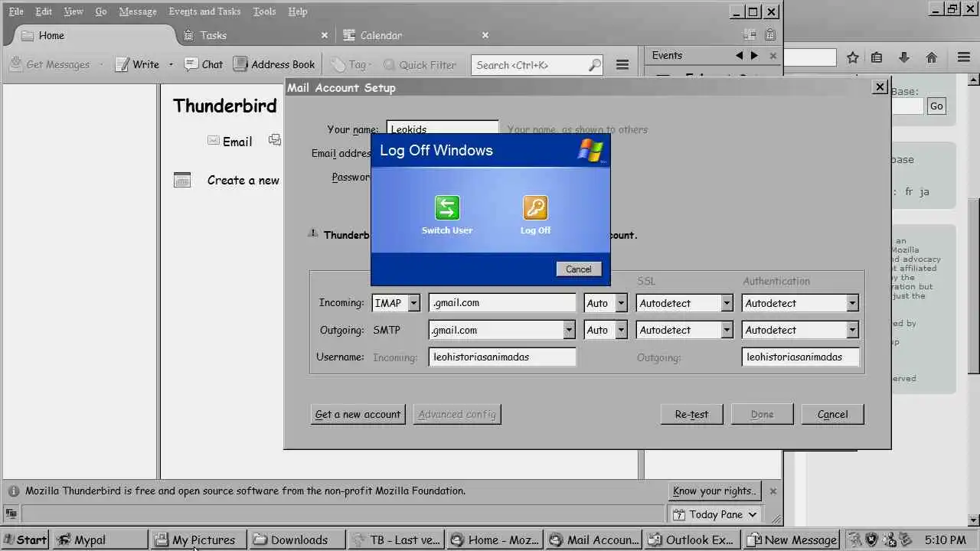Screen dimensions: 980x551
Task: Click the browser home icon
Action: (x=932, y=57)
